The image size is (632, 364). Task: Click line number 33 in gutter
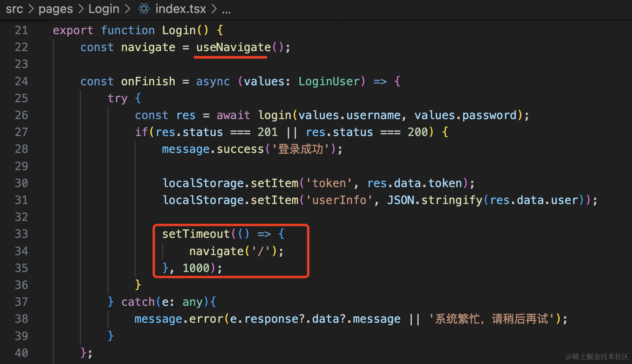(x=21, y=234)
